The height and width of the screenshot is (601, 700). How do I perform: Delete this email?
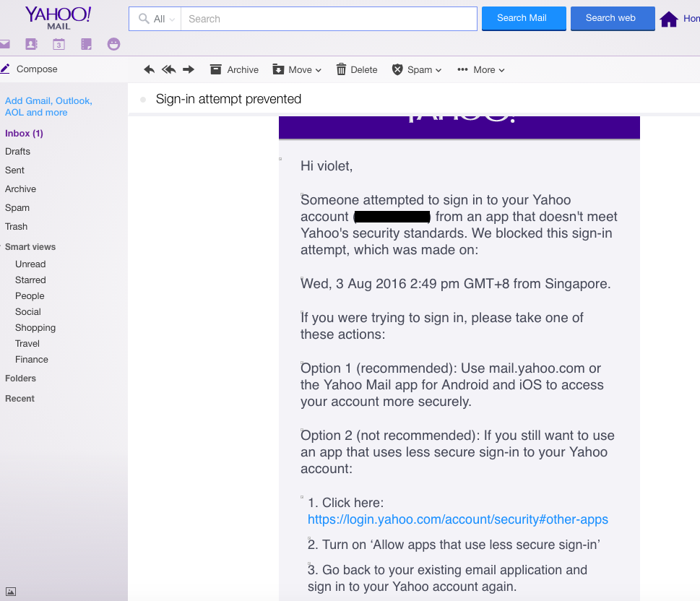357,69
